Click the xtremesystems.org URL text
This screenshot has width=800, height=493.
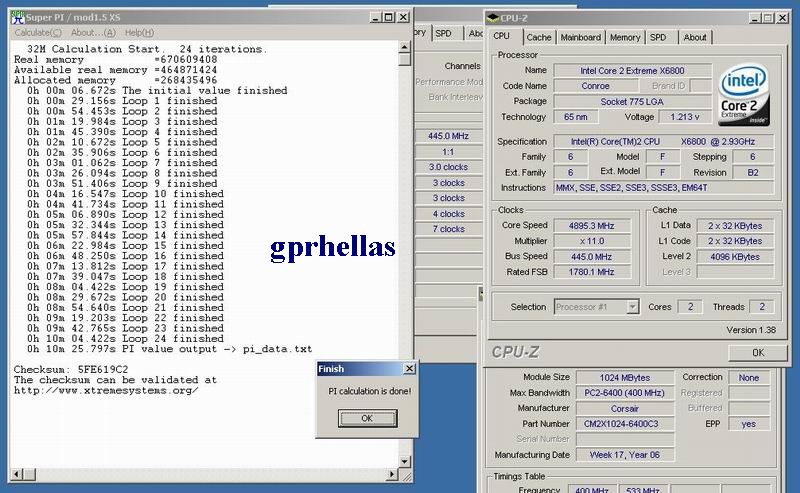click(106, 390)
